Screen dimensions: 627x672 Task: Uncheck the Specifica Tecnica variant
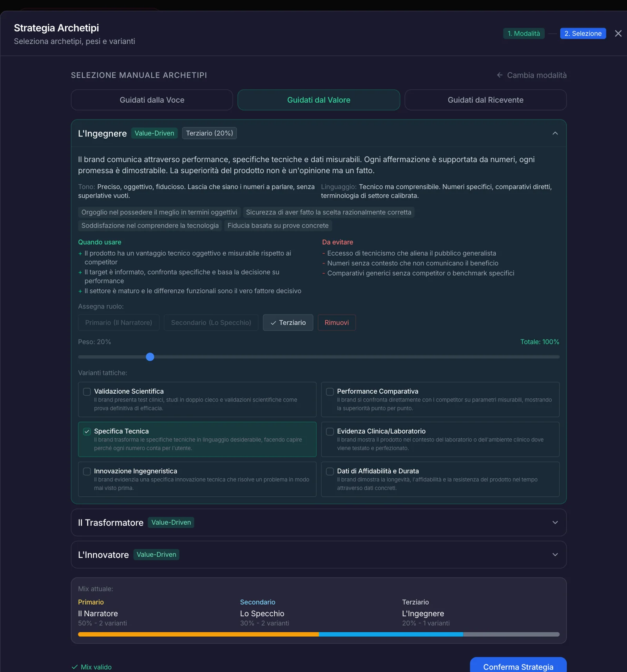pyautogui.click(x=87, y=431)
